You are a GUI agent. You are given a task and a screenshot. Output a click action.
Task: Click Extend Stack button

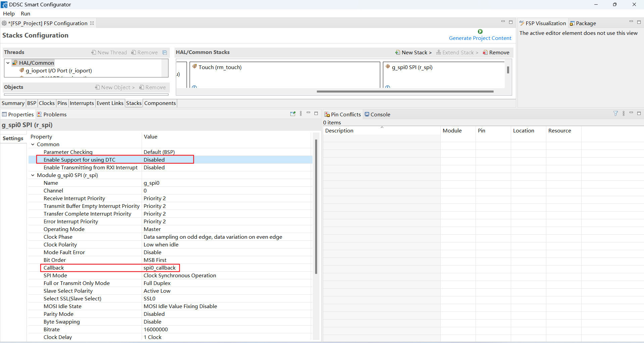(457, 52)
